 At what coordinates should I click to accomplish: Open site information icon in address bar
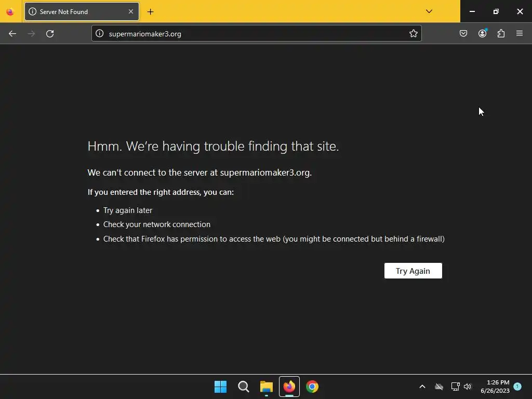[x=99, y=33]
